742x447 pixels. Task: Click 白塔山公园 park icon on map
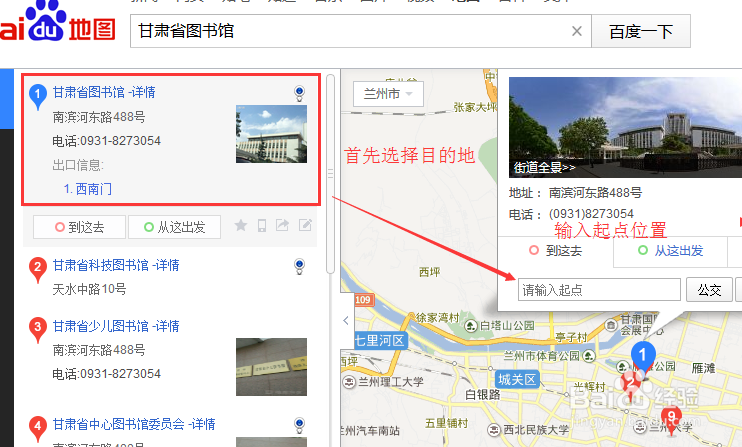click(471, 325)
